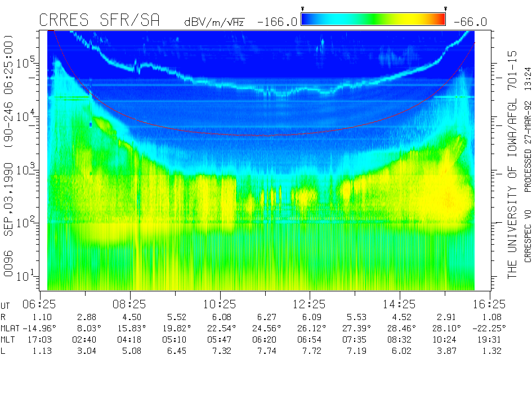Viewport: 532px width, 405px height.
Task: Select the right marker above the colorbar
Action: (x=445, y=9)
